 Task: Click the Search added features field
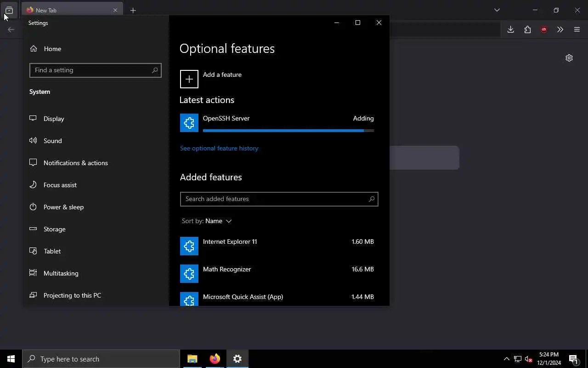[x=279, y=199]
